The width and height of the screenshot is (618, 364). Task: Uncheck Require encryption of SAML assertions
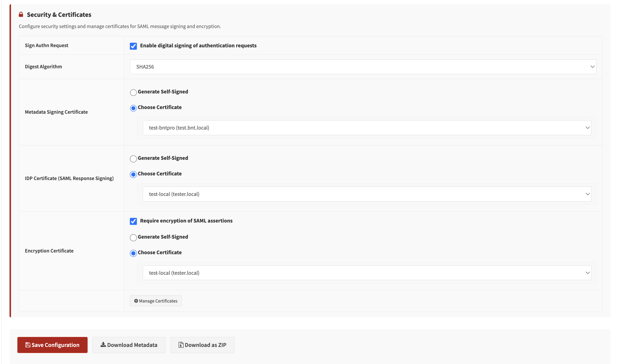coord(133,221)
